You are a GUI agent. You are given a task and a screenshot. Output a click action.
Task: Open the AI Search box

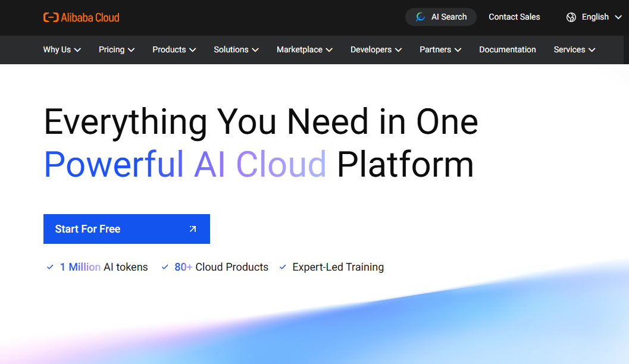(440, 17)
